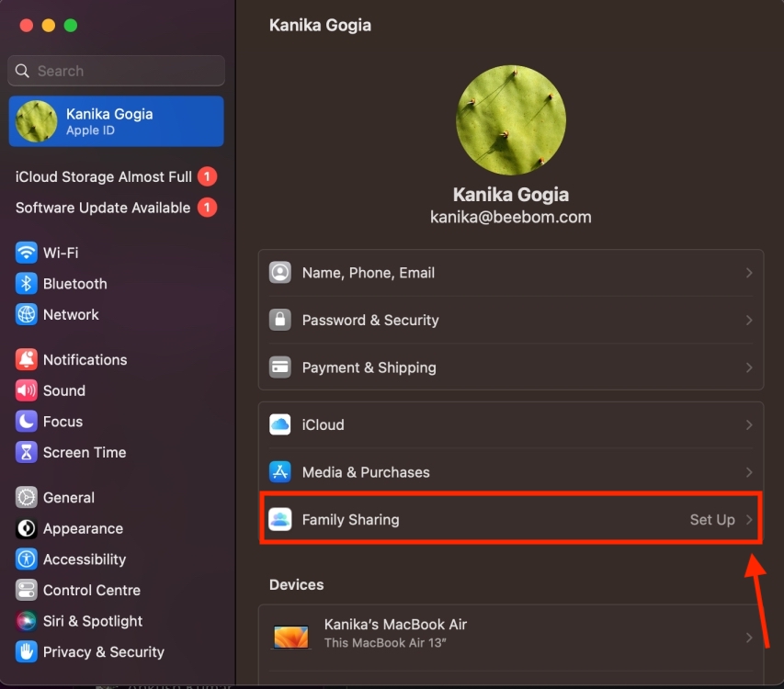Image resolution: width=784 pixels, height=689 pixels.
Task: Click the Network globe icon
Action: coord(26,315)
